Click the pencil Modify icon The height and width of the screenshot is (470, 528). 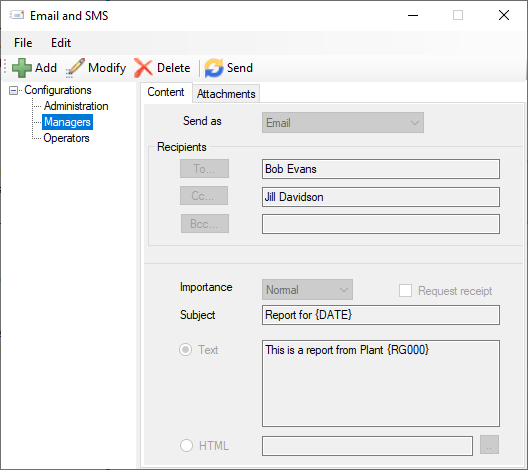coord(75,68)
